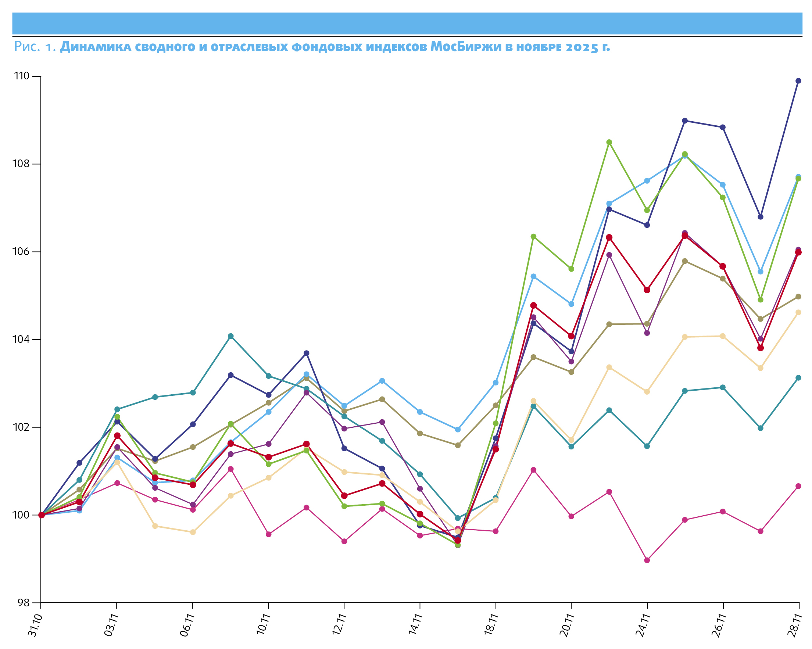Screen dimensions: 812x649
Task: Click teal line's early peak near 104
Action: pyautogui.click(x=231, y=336)
